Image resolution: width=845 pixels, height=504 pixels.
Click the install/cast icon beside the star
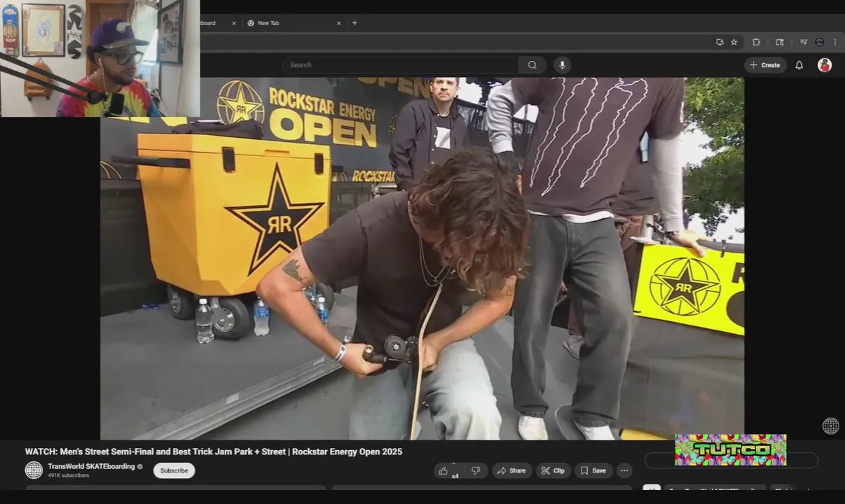point(720,42)
